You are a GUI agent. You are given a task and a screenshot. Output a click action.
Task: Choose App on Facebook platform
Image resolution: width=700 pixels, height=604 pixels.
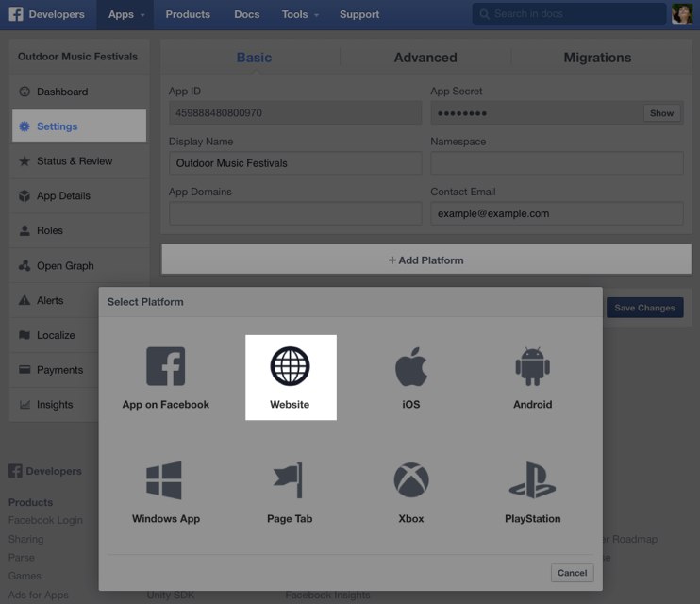[x=166, y=377]
